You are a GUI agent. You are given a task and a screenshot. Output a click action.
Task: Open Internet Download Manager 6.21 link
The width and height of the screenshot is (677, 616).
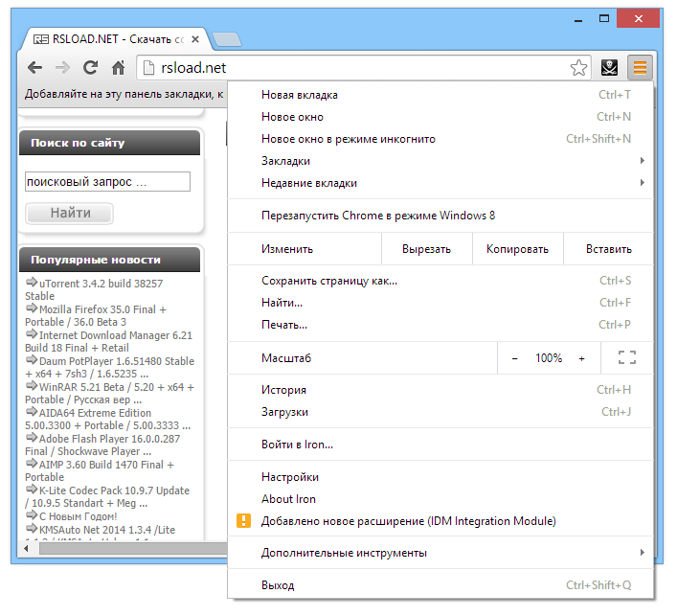[x=109, y=341]
